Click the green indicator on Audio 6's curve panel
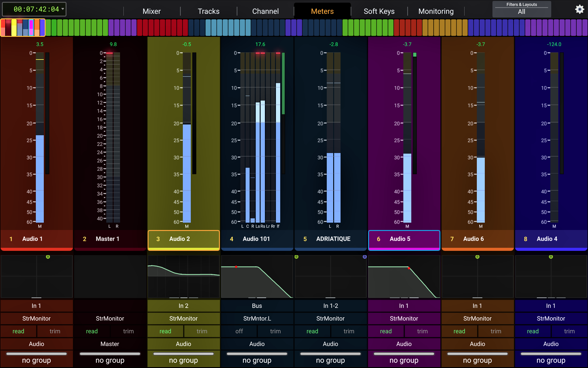 tap(477, 257)
